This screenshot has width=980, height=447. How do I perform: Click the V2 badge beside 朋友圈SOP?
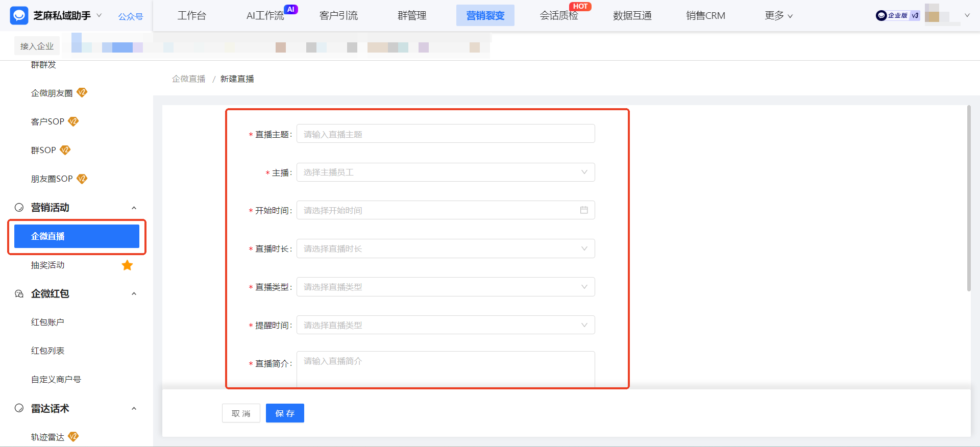pyautogui.click(x=82, y=178)
